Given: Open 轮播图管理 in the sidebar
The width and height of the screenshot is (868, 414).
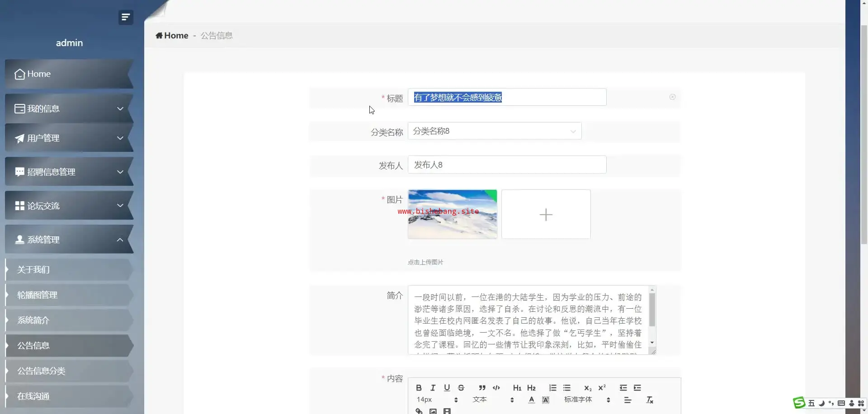Looking at the screenshot, I should [37, 295].
